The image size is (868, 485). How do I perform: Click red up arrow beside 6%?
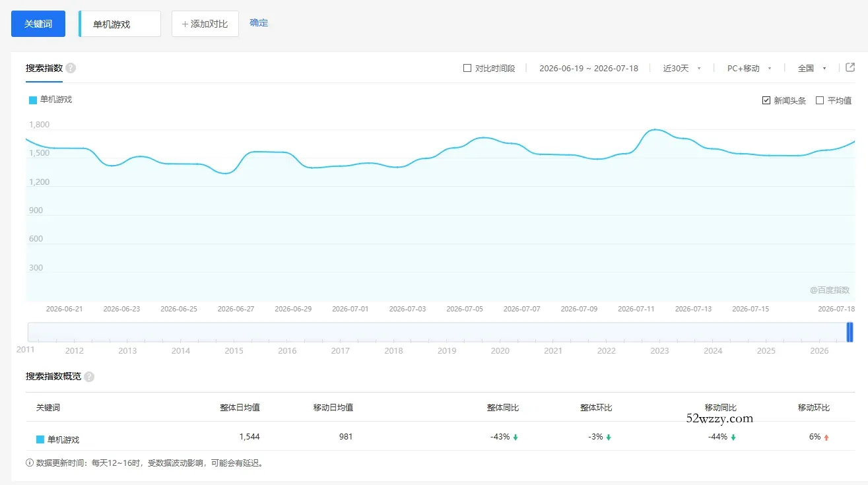[826, 437]
